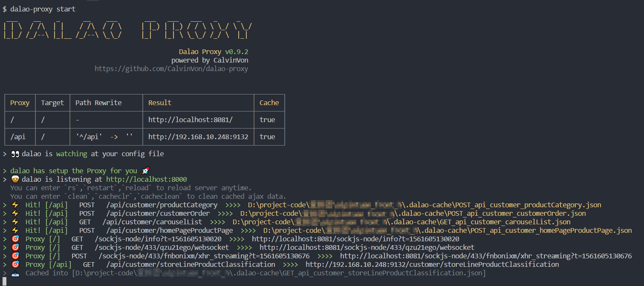Click the dart target icon on the qzu21ego/websocket Proxy line
Viewport: 644px width, 286px height.
[x=14, y=247]
